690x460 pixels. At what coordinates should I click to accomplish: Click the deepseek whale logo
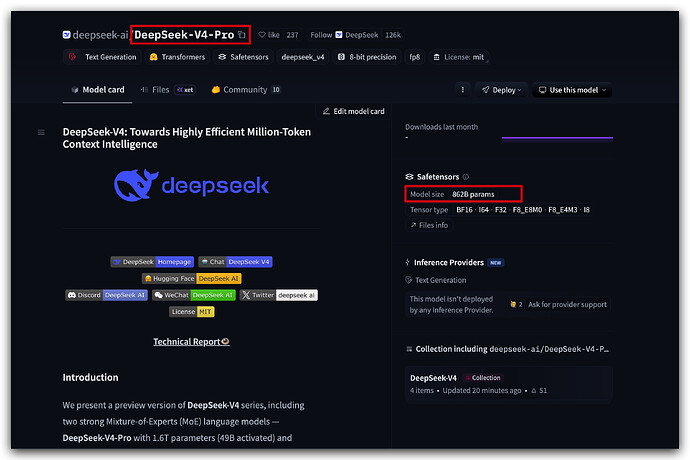[x=136, y=185]
